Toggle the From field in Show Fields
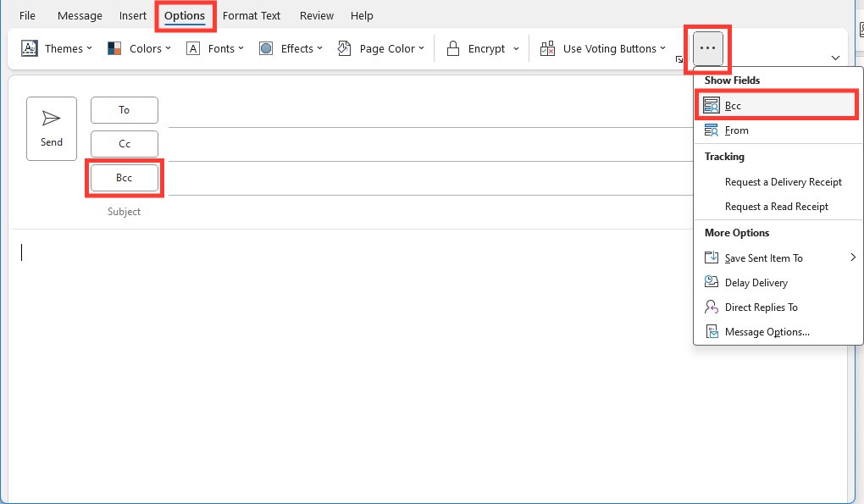The width and height of the screenshot is (864, 504). [x=778, y=130]
